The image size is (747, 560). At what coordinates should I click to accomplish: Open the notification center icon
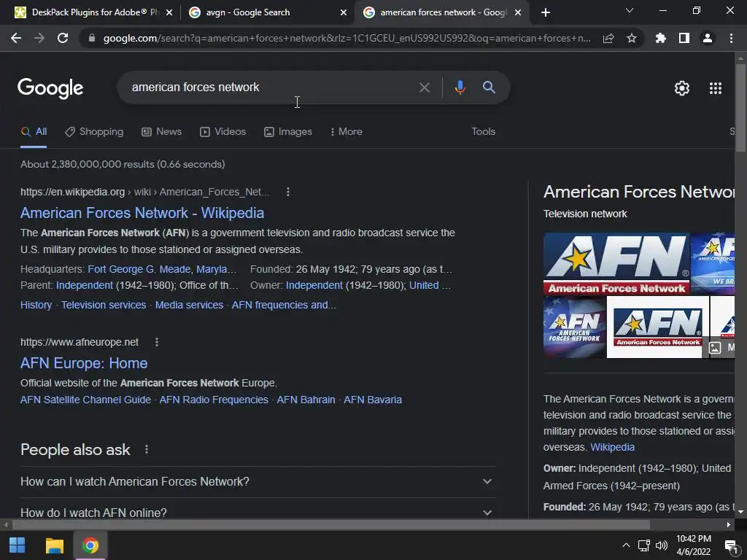click(x=731, y=546)
